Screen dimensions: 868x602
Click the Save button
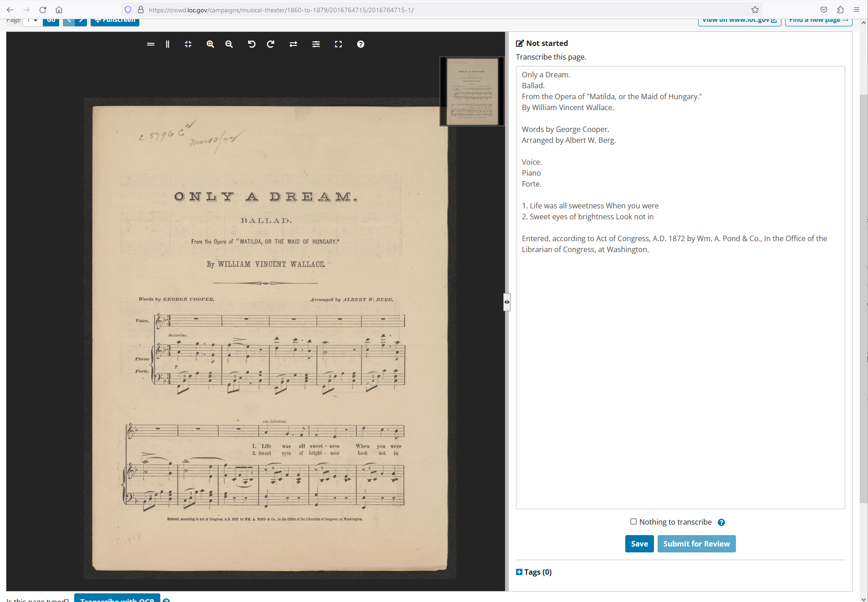[639, 544]
